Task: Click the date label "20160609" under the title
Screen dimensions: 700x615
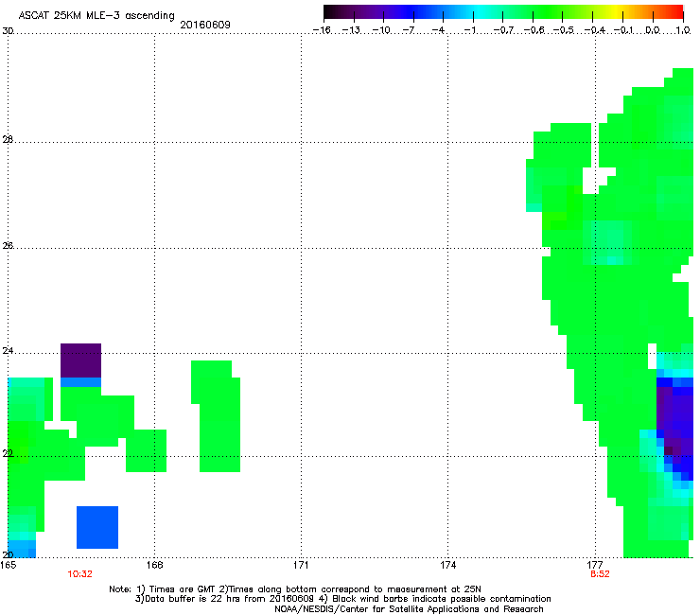Action: (x=205, y=25)
